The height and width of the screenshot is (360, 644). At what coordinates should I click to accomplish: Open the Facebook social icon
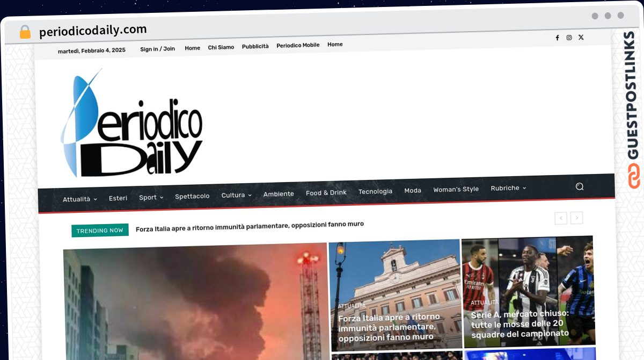click(557, 38)
